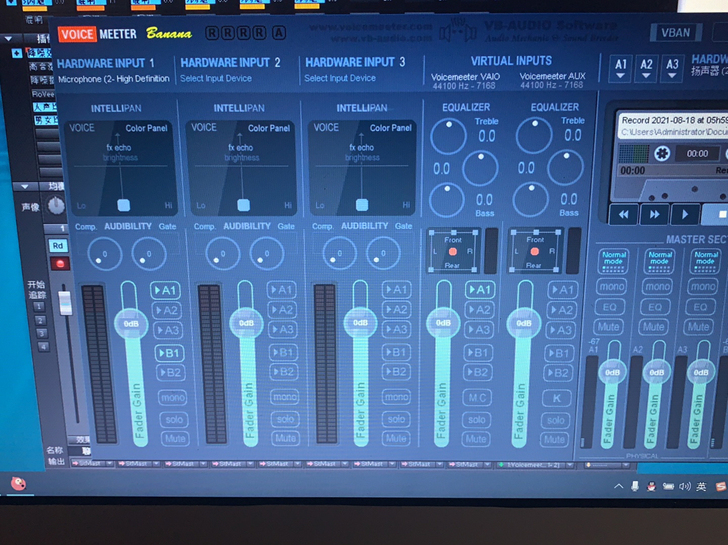Toggle EQ on A2 master bus

pos(655,307)
